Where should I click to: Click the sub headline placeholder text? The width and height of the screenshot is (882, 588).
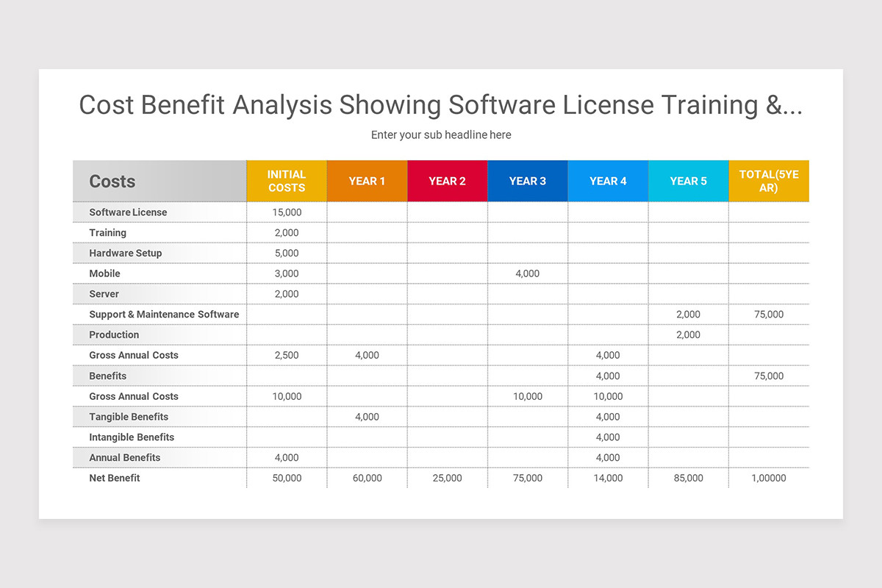[x=441, y=135]
